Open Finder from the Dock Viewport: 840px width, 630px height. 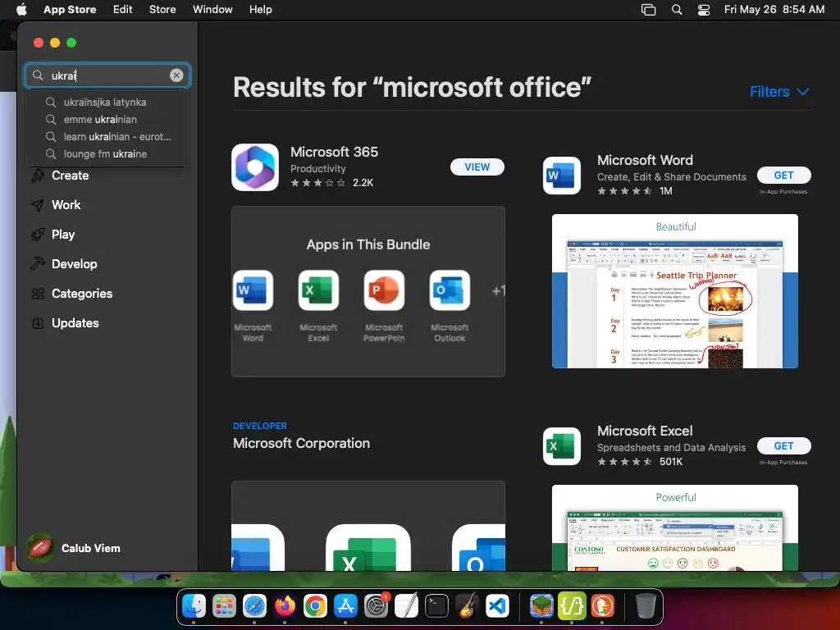point(194,606)
